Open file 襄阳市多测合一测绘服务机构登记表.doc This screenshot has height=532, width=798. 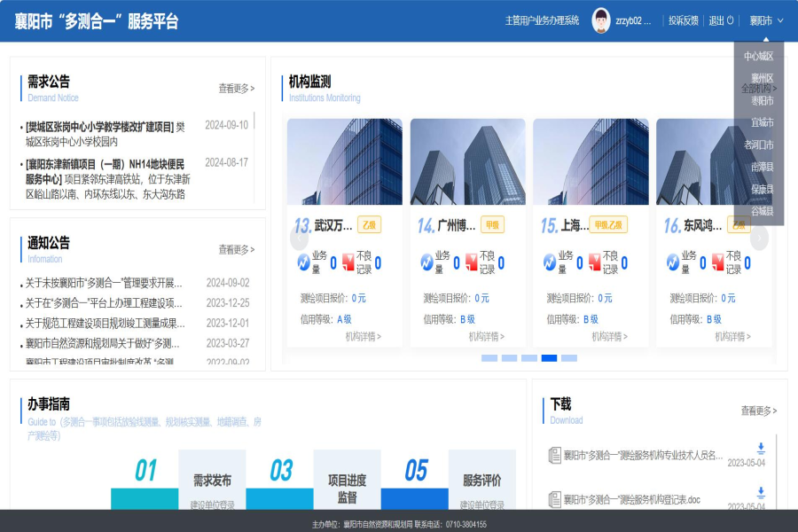(631, 500)
